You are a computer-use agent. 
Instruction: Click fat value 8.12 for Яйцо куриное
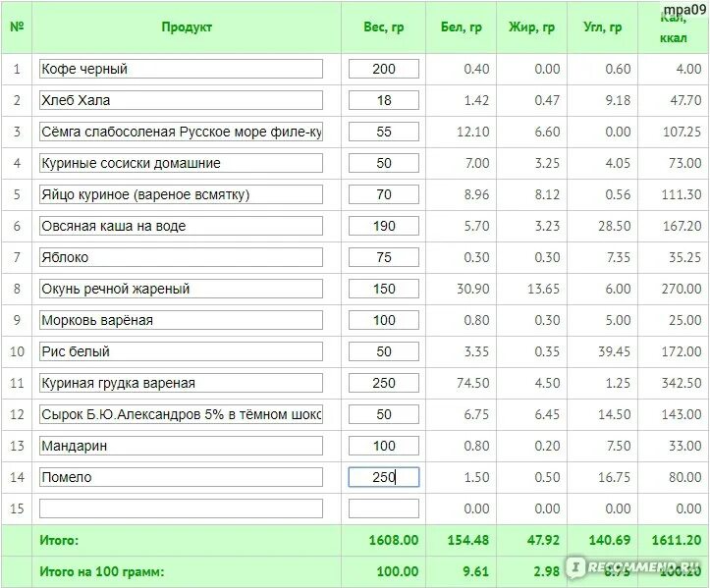pyautogui.click(x=547, y=194)
